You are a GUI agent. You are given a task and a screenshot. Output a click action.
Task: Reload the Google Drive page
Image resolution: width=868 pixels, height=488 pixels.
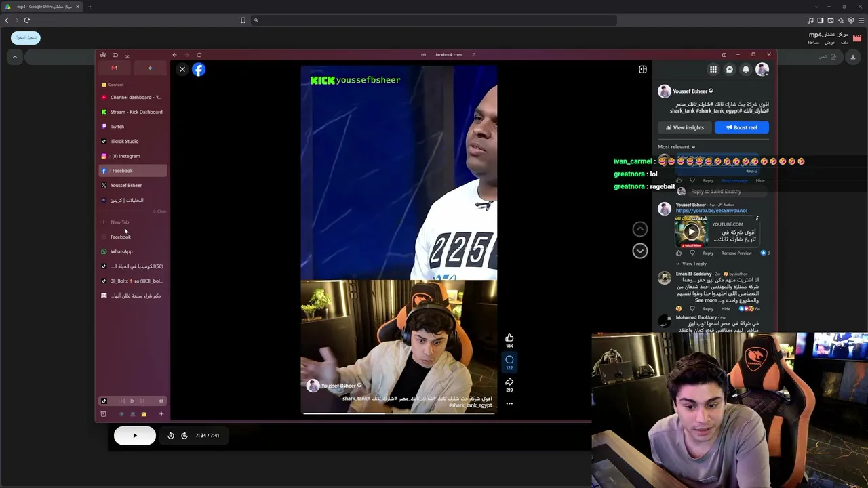click(x=27, y=20)
